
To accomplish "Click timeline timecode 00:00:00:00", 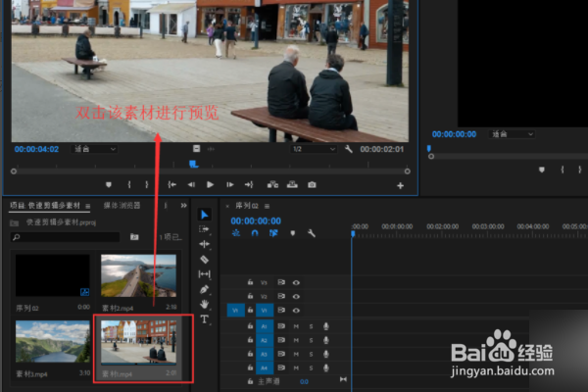I will pos(256,220).
